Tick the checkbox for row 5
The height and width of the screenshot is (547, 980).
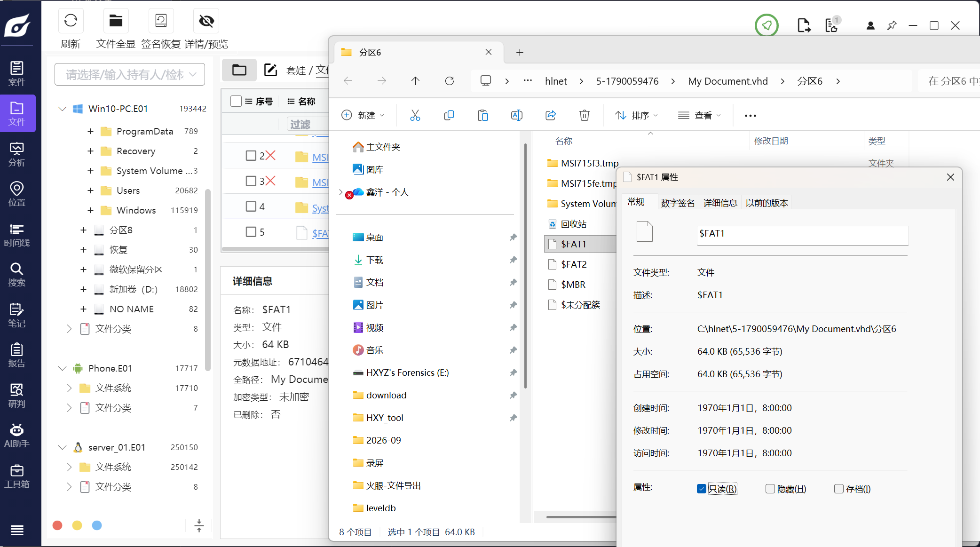pos(251,232)
